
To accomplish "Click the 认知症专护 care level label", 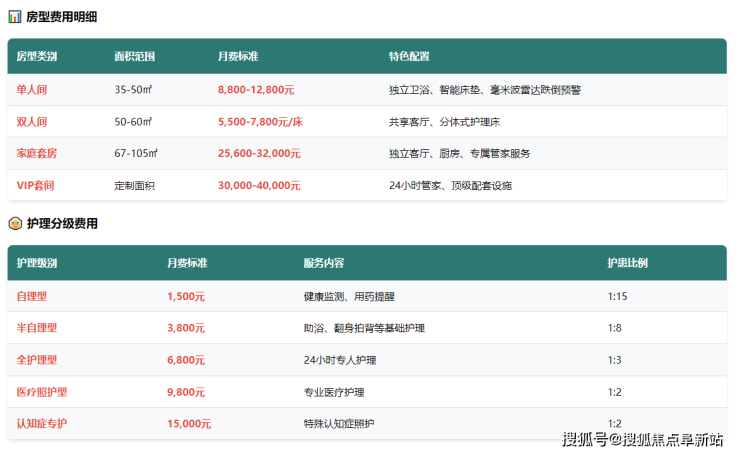I will click(x=42, y=424).
